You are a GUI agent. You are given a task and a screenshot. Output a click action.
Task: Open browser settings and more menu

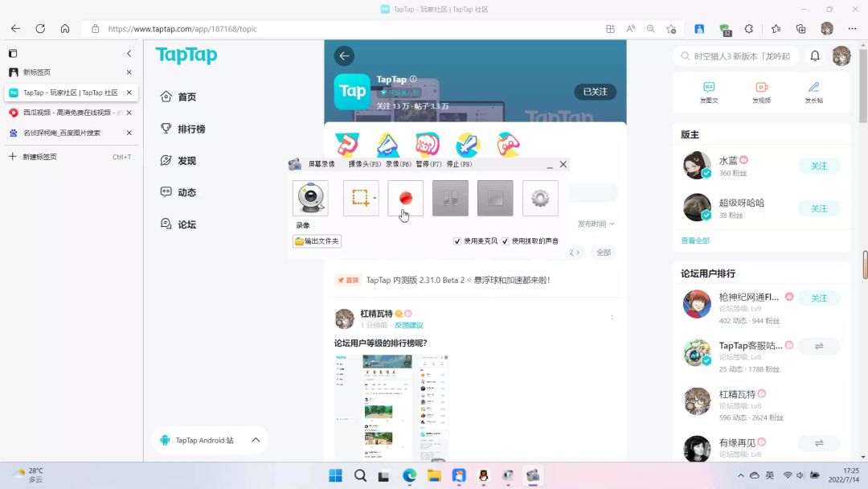click(852, 29)
